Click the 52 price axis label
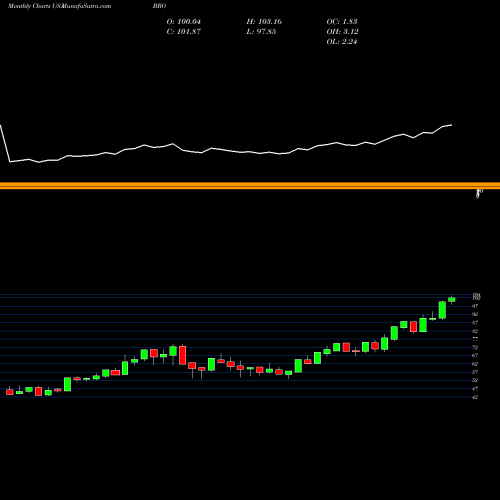This screenshot has width=500, height=500. click(x=475, y=380)
